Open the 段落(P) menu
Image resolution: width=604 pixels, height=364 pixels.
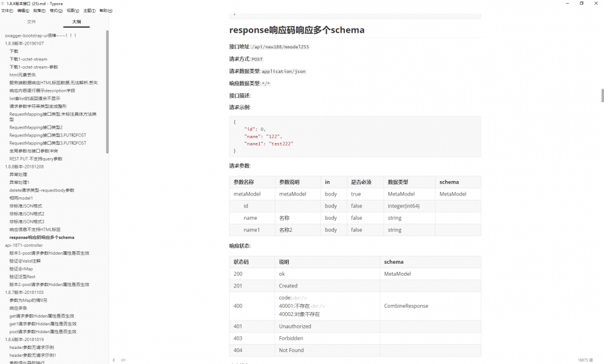pos(39,10)
